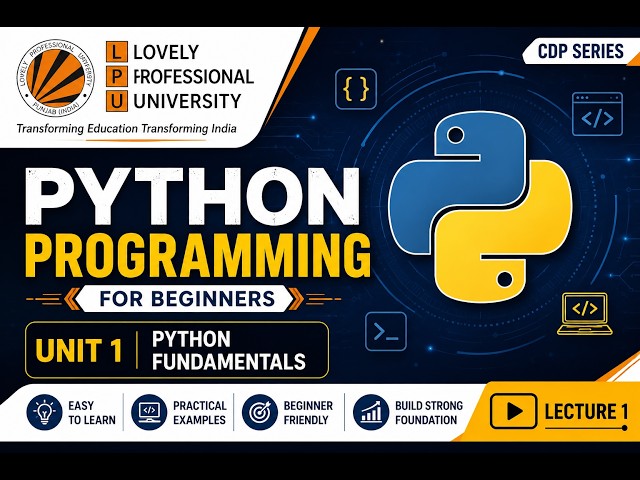Click the target Beginner Friendly icon
This screenshot has height=480, width=640.
pos(260,412)
